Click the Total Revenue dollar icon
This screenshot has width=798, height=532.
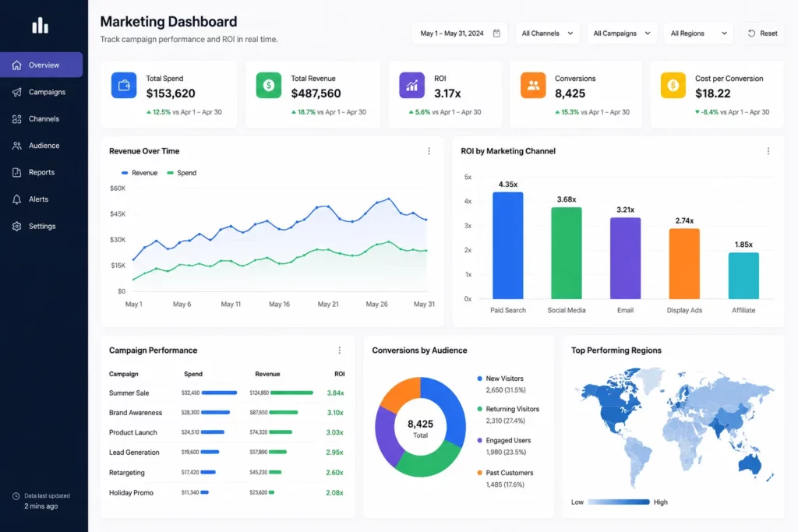pos(269,86)
